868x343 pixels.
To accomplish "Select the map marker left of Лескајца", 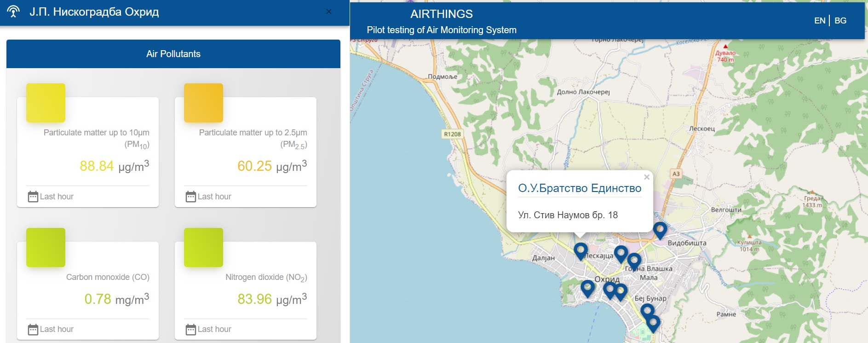I will (581, 250).
